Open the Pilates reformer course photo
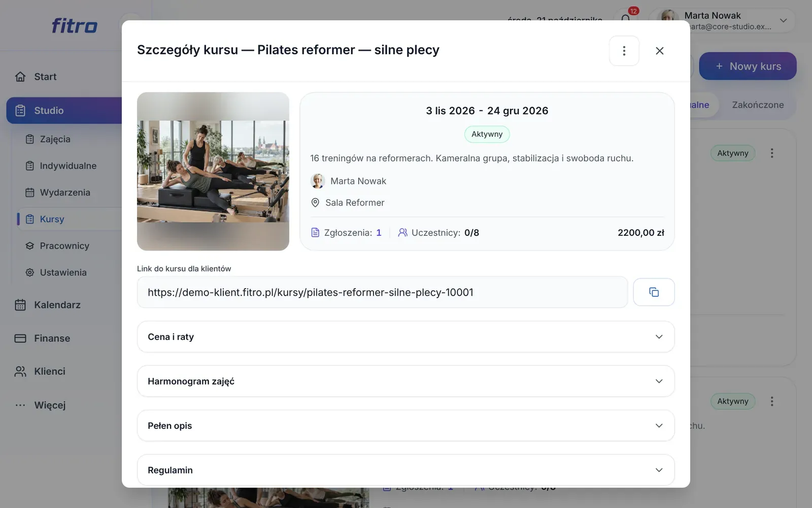Image resolution: width=812 pixels, height=508 pixels. [x=213, y=171]
